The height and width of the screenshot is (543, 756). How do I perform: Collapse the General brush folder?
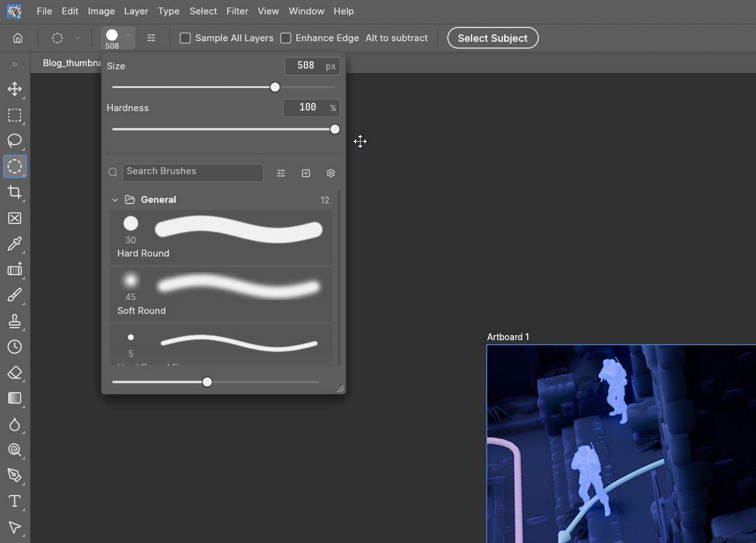point(115,200)
